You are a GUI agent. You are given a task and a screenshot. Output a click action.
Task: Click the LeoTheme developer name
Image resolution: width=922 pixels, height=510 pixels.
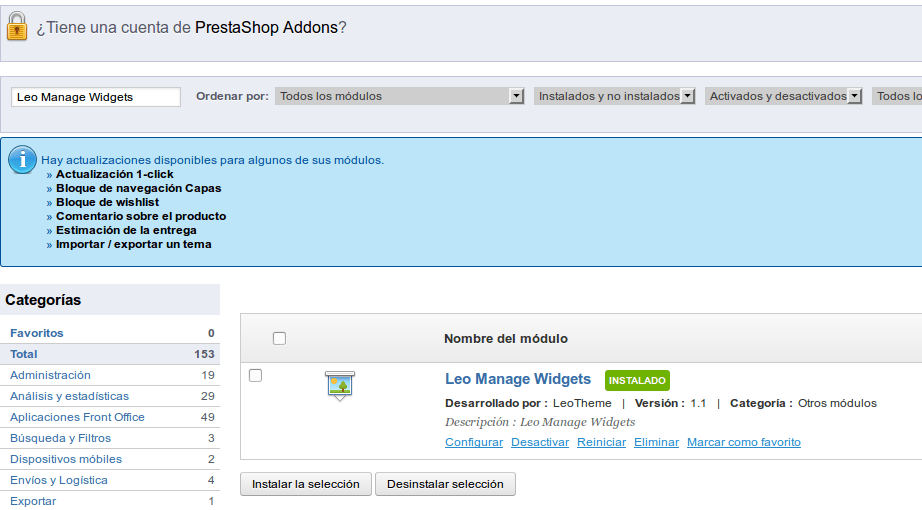[582, 404]
